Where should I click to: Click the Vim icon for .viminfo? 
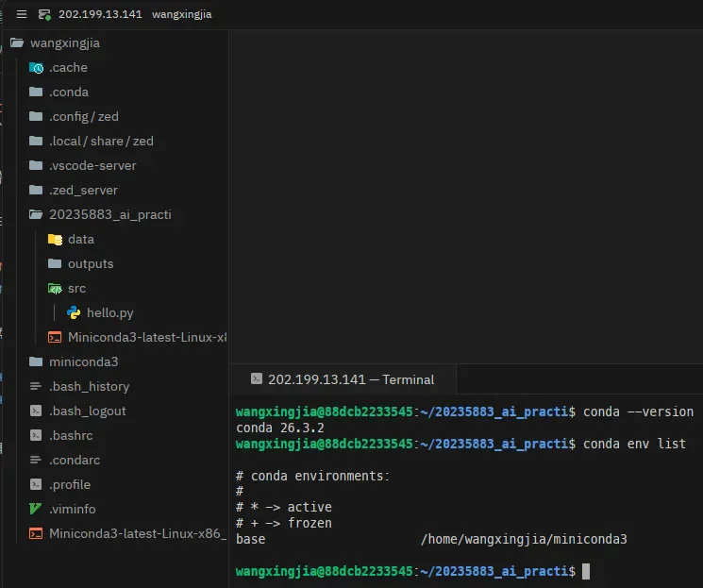[x=36, y=509]
